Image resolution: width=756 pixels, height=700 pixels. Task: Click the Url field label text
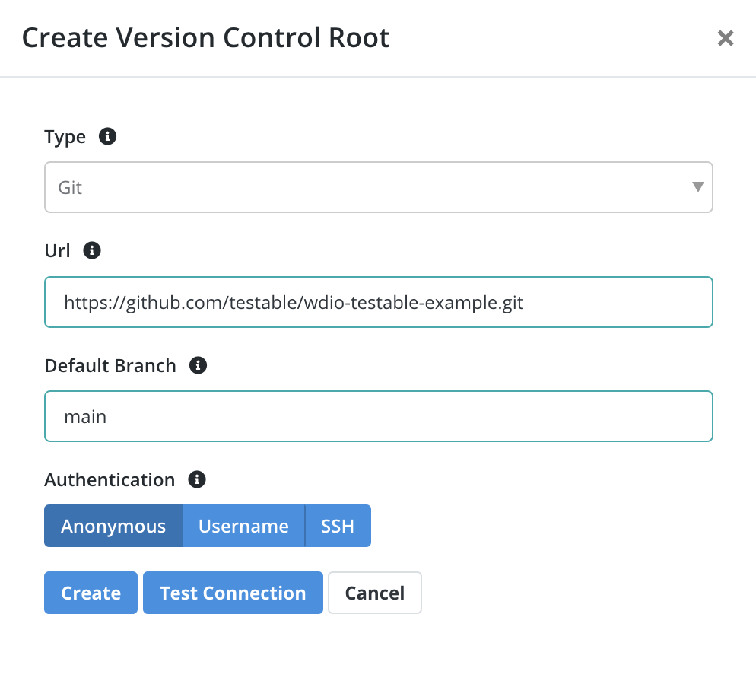(57, 251)
